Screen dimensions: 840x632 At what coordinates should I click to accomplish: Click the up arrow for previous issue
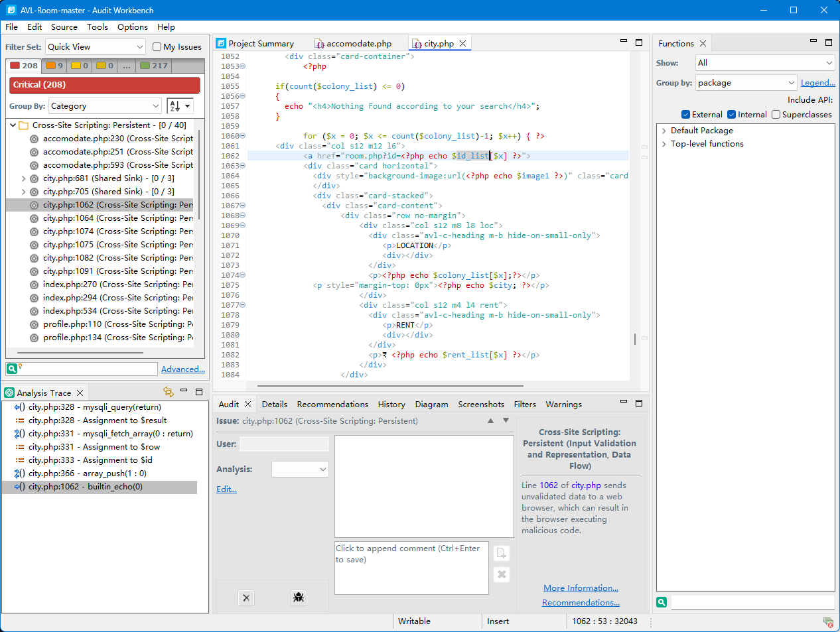(490, 421)
